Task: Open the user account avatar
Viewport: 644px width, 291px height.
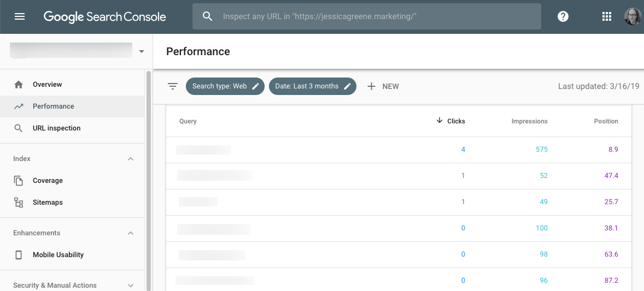Action: coord(633,16)
